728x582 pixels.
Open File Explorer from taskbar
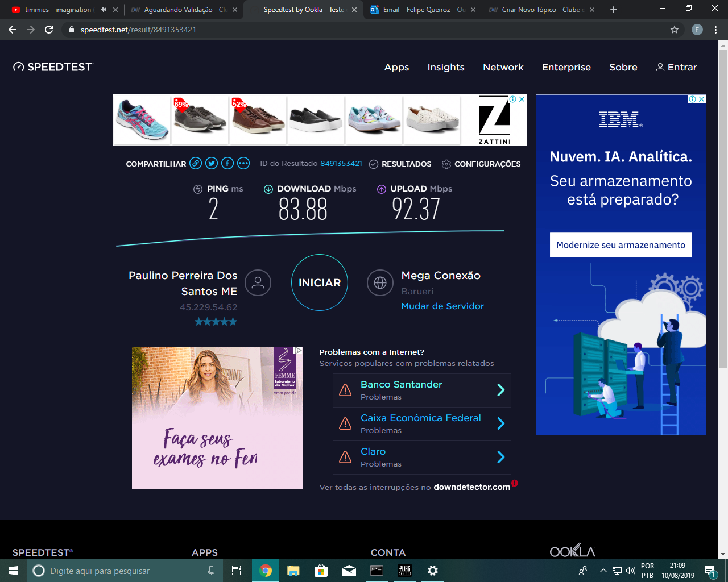click(x=293, y=571)
